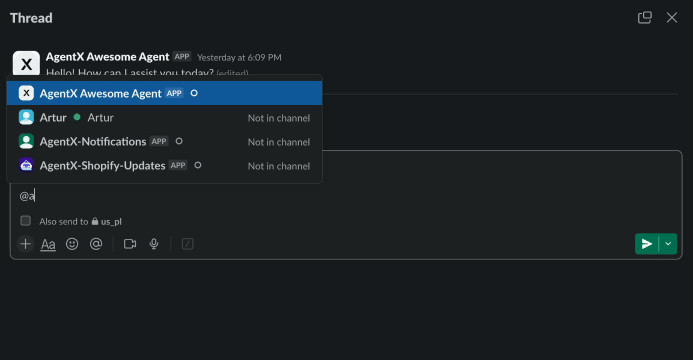
Task: Click the Thread panel title
Action: pos(31,18)
